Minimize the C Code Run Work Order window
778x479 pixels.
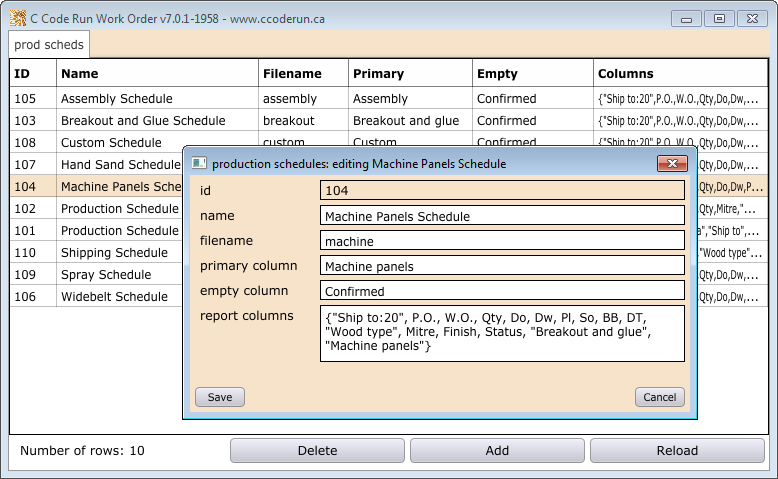click(x=686, y=19)
